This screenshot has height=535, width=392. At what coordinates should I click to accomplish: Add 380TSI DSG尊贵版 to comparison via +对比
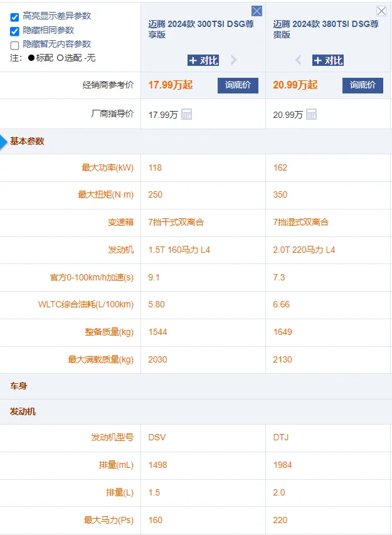tap(328, 60)
